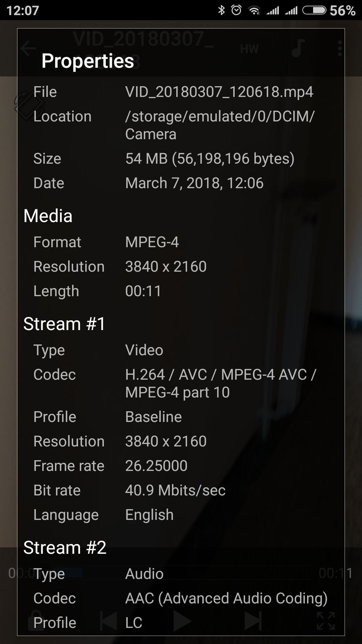Select the file name VID_20180307_120618.mp4
Viewport: 362px width, 644px height.
pyautogui.click(x=219, y=92)
